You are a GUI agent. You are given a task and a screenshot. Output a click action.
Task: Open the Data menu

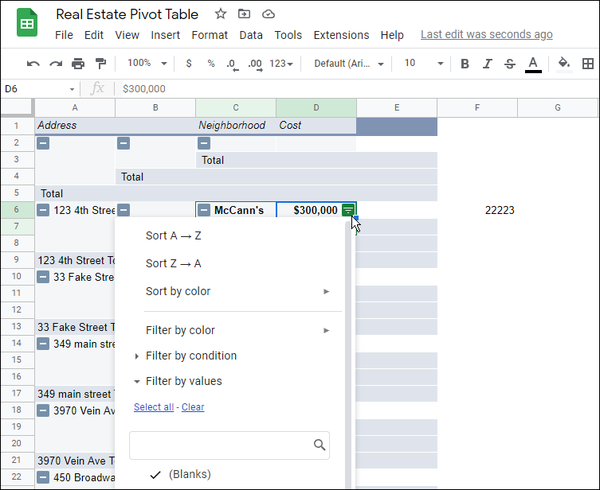coord(251,35)
